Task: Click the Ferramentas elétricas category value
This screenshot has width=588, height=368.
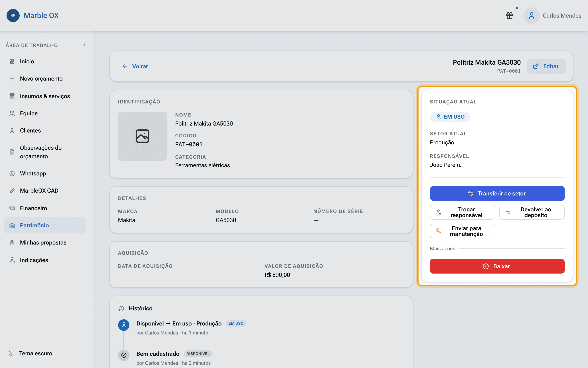Action: coord(202,165)
